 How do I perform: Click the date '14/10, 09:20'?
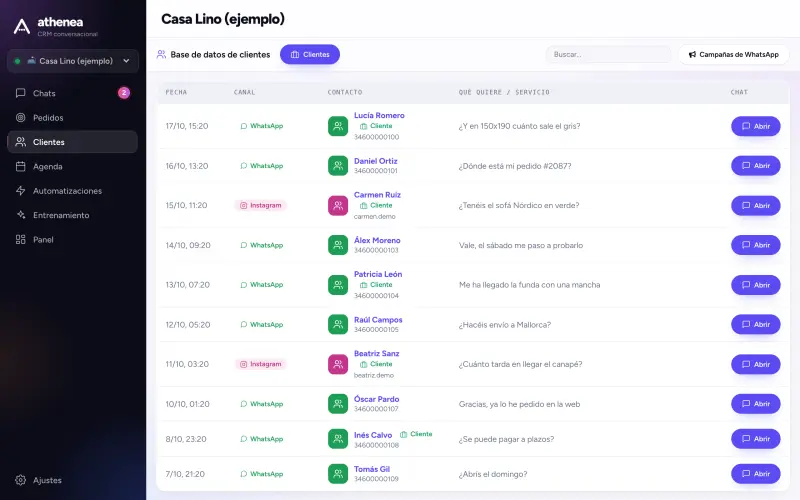click(x=188, y=245)
